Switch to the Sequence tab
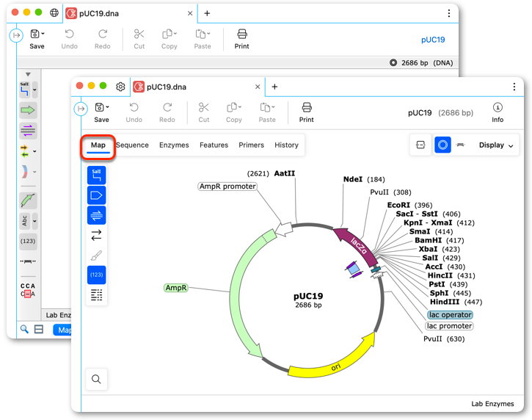The height and width of the screenshot is (420, 532). click(x=132, y=145)
